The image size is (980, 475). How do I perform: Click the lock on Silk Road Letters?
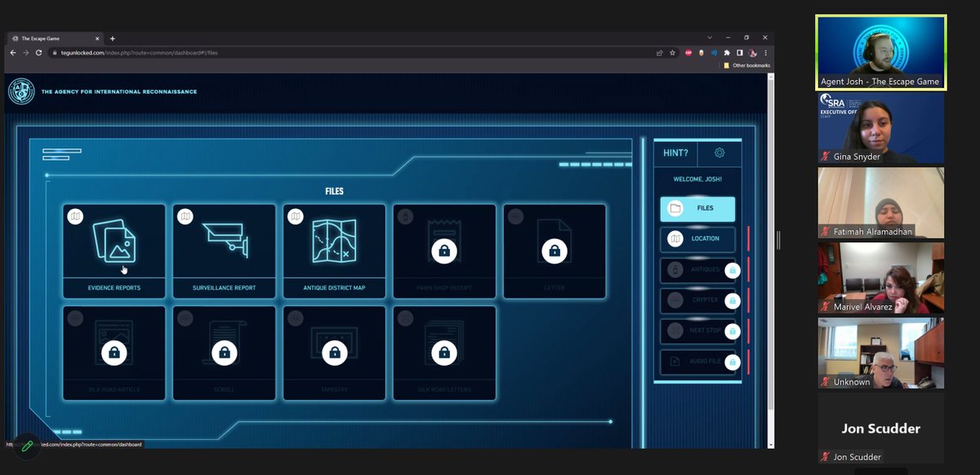click(443, 353)
